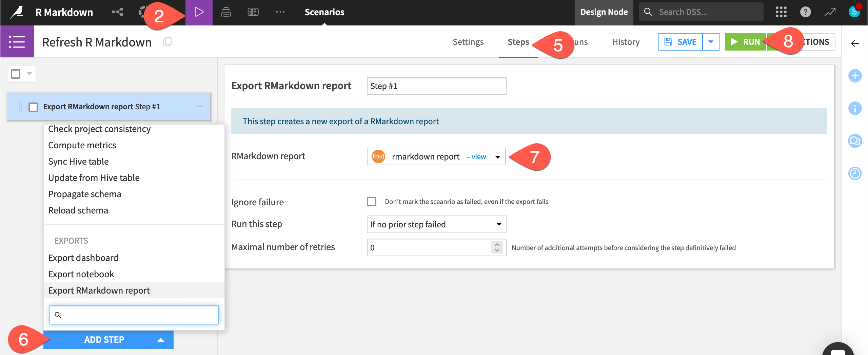Open the Run this step dropdown
This screenshot has width=868, height=355.
[x=436, y=224]
